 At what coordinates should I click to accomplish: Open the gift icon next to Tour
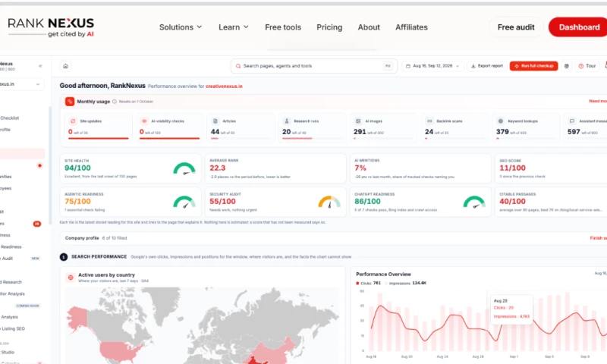pyautogui.click(x=566, y=66)
